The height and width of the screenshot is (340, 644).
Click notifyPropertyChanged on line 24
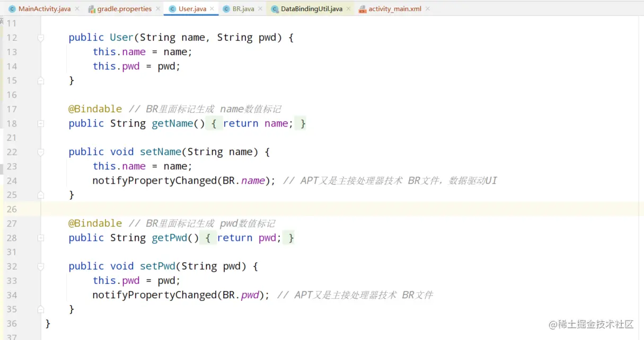click(x=155, y=181)
